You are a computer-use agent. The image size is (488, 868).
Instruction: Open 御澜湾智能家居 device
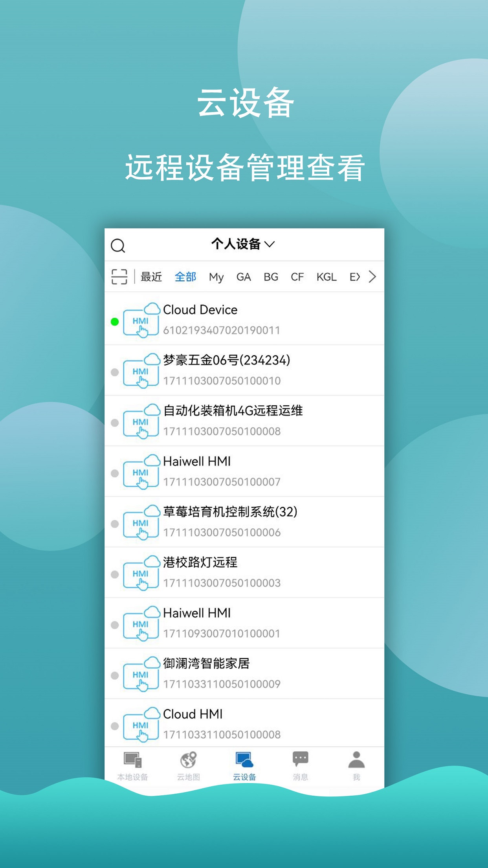pos(244,673)
